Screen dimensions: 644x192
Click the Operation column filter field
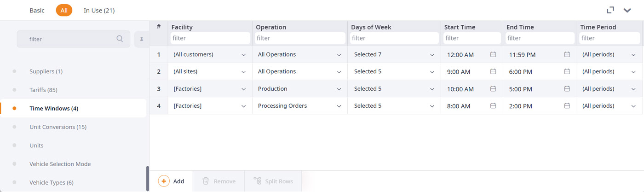[x=300, y=38]
